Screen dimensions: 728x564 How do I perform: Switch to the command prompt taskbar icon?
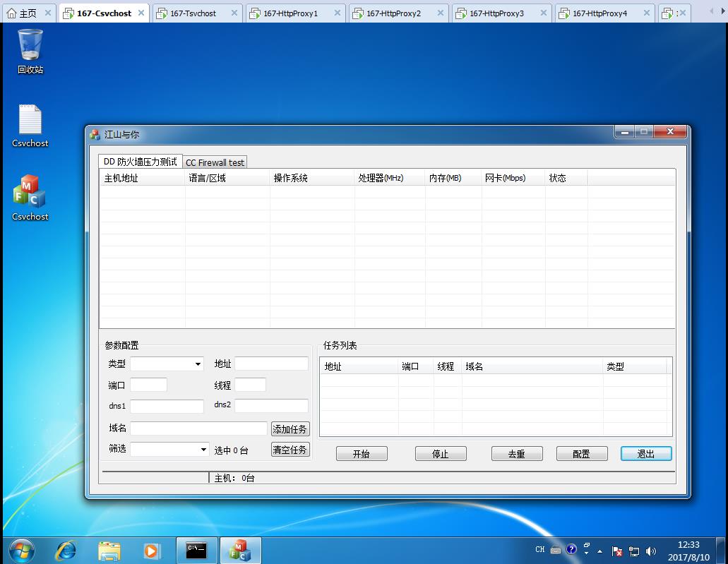196,550
